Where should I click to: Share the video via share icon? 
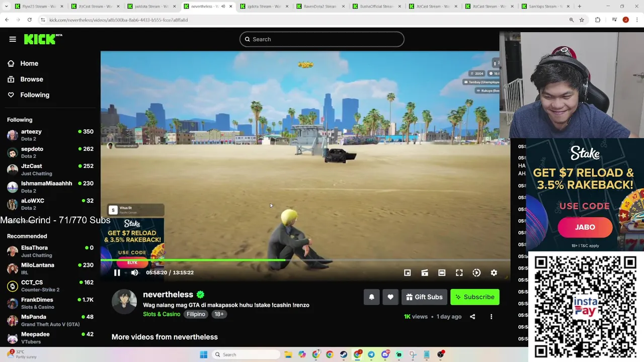[472, 317]
